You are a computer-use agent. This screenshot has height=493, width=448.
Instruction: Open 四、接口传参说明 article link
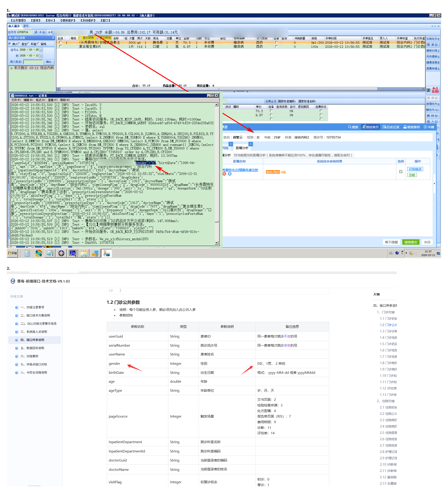[32, 340]
